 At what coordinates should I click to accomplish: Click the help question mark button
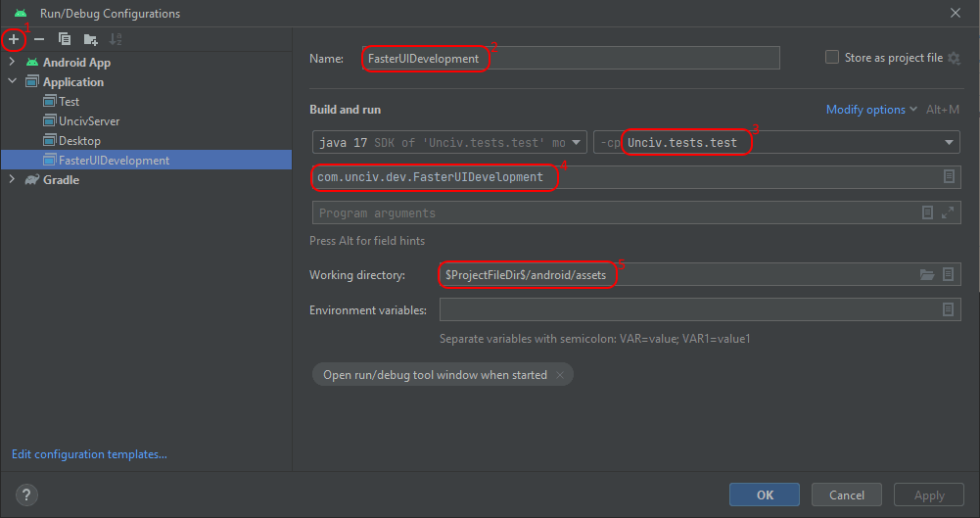[26, 495]
